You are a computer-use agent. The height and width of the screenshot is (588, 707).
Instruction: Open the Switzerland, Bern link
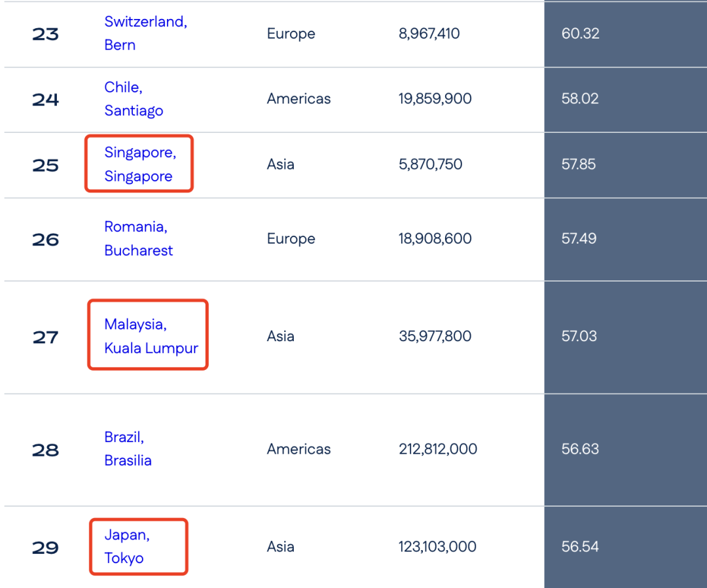(x=145, y=33)
